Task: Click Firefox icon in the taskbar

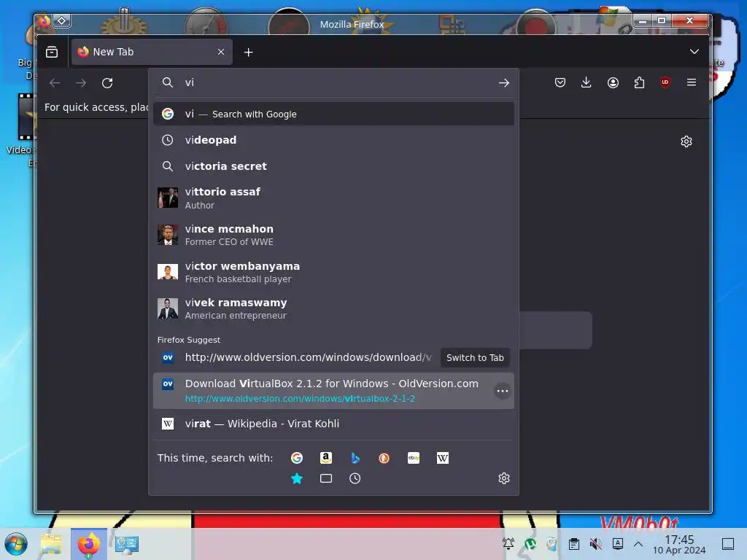Action: pyautogui.click(x=88, y=544)
